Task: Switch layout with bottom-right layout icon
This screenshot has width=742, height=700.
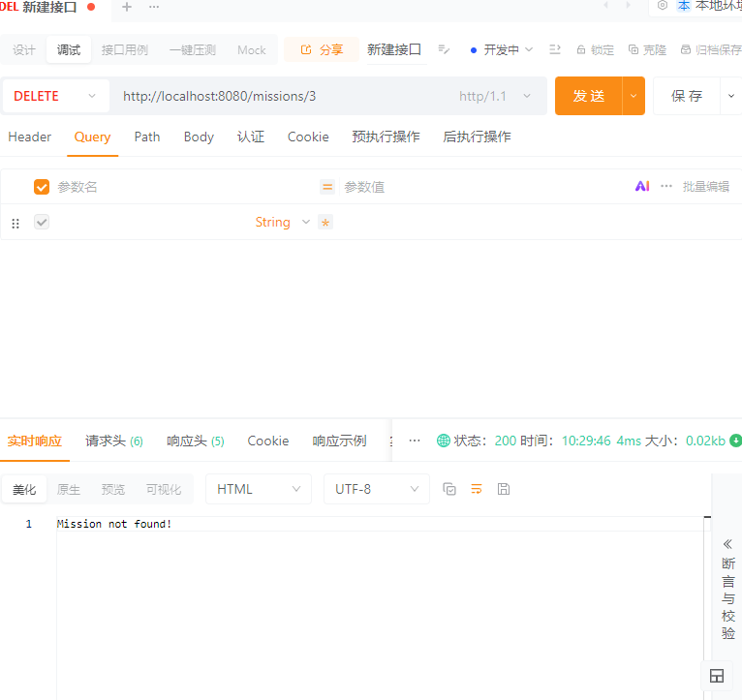Action: [717, 676]
